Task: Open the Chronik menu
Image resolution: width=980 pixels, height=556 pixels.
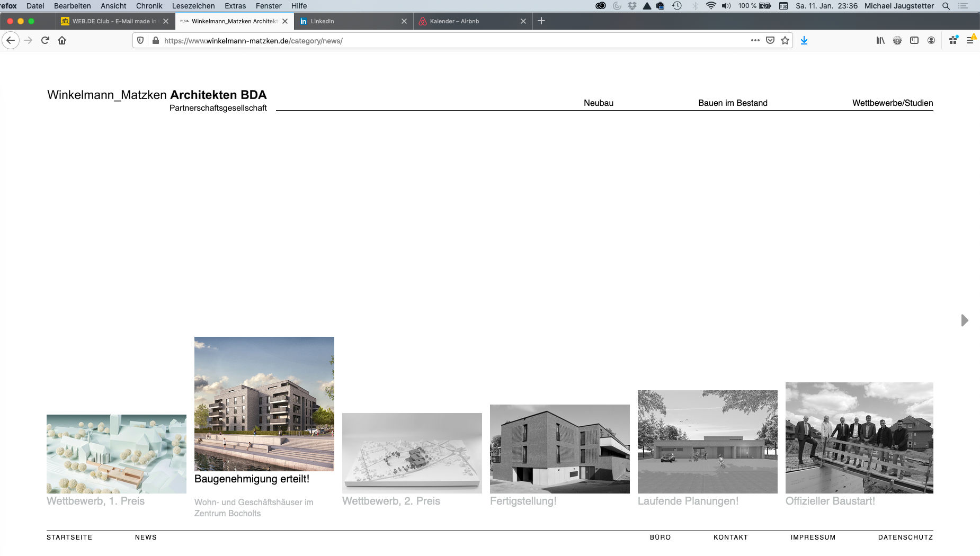Action: (x=149, y=6)
